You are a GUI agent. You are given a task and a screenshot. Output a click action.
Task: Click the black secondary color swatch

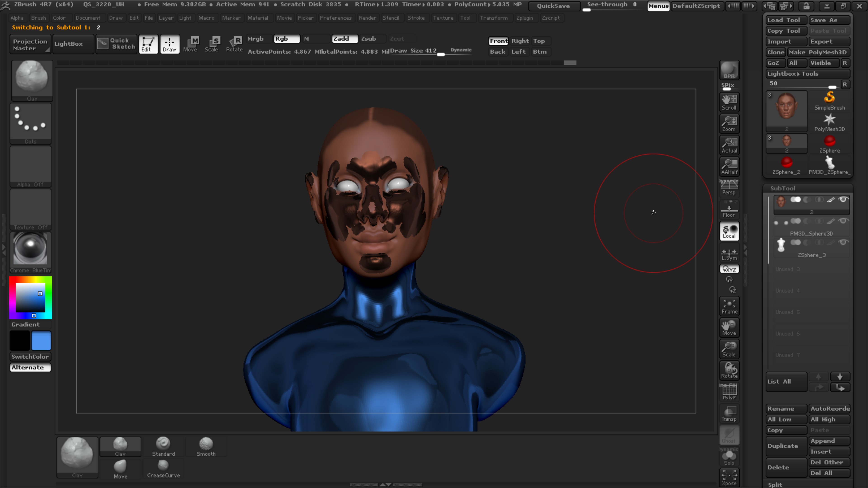[19, 340]
